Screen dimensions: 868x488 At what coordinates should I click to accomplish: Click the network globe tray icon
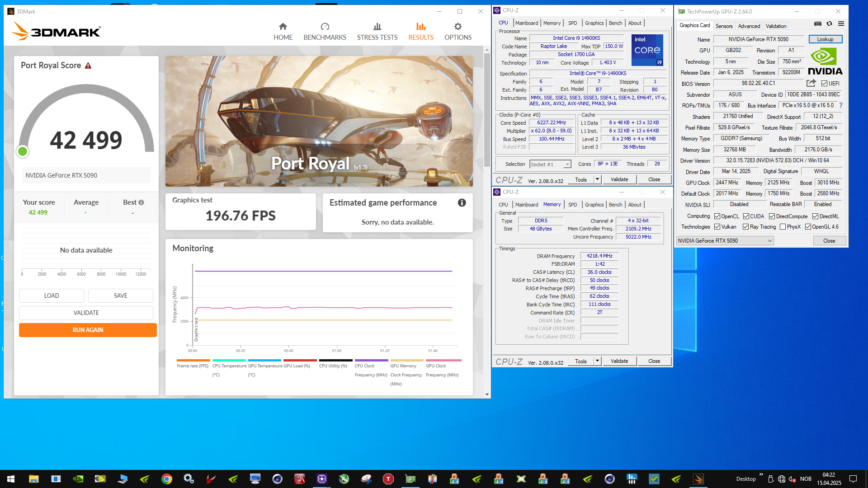[782, 479]
